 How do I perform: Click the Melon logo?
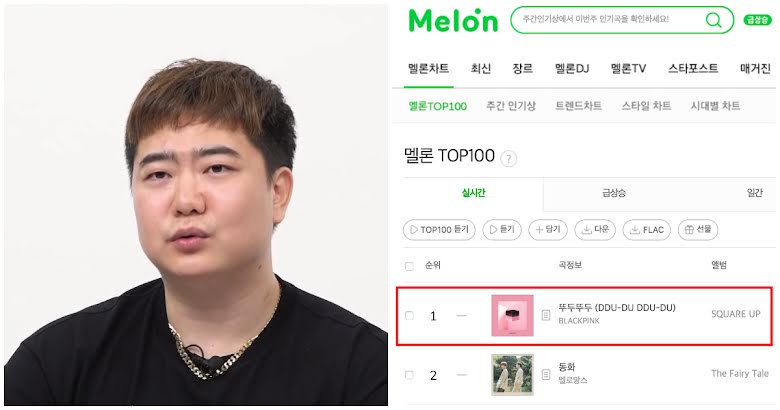point(453,20)
